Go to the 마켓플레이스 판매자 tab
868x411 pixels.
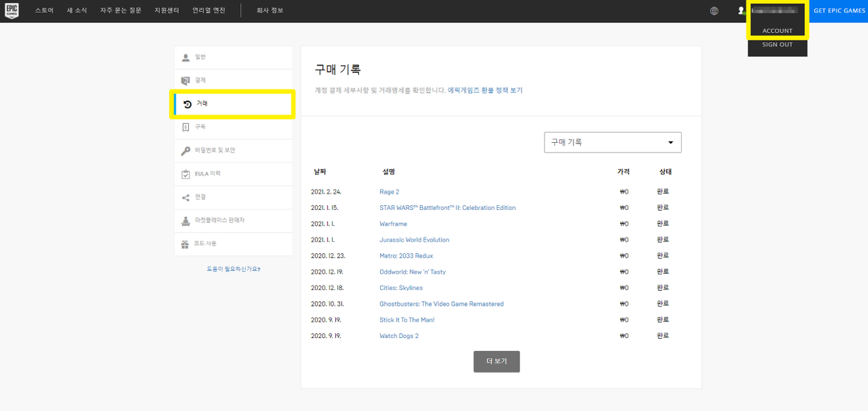click(x=233, y=221)
